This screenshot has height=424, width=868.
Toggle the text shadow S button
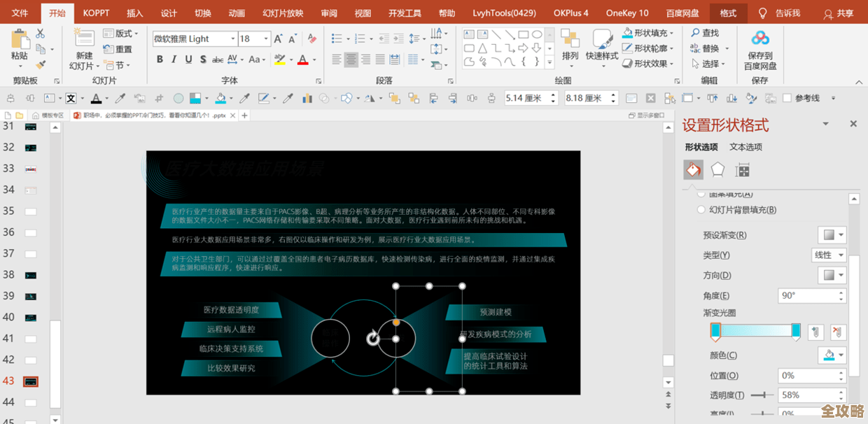coord(203,59)
